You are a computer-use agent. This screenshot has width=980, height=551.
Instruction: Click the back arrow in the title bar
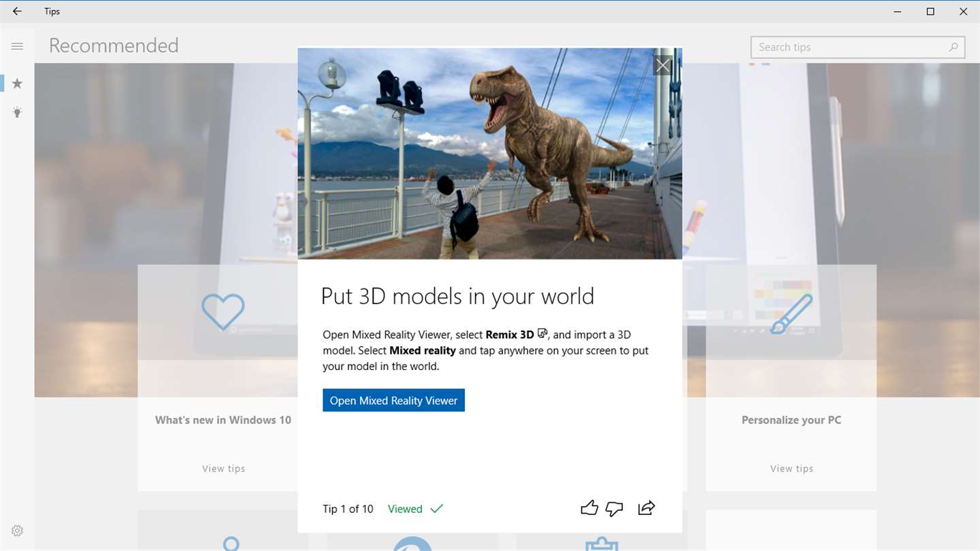(x=17, y=12)
